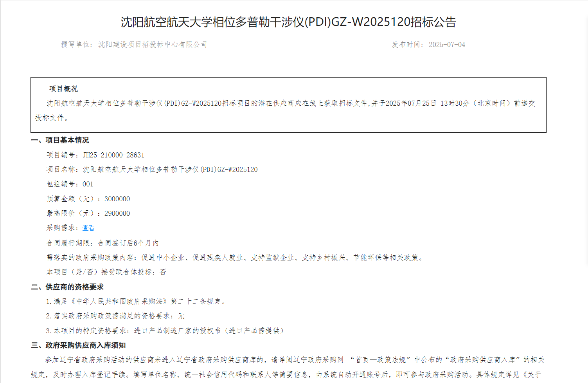Click the budget amount 3000000
The image size is (588, 383).
pyautogui.click(x=117, y=199)
